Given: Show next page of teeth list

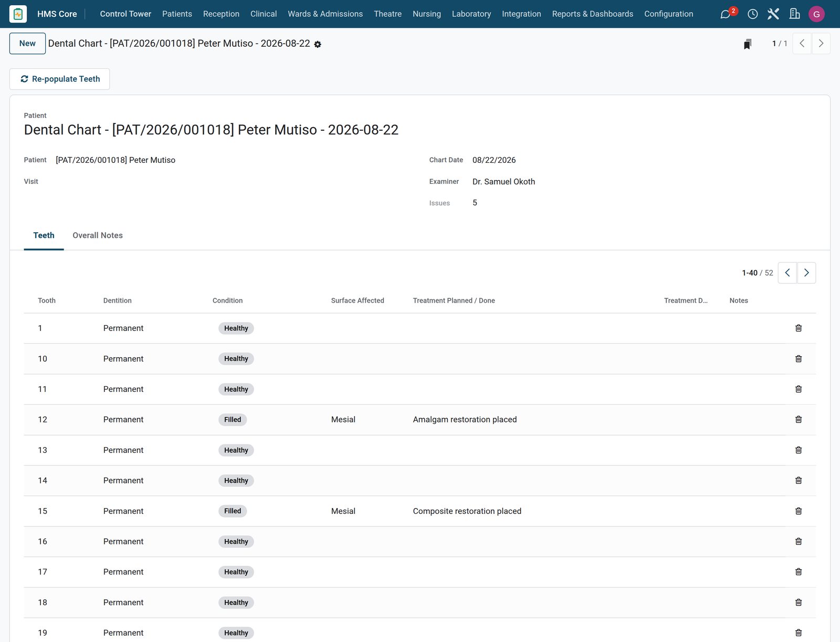Looking at the screenshot, I should tap(806, 273).
